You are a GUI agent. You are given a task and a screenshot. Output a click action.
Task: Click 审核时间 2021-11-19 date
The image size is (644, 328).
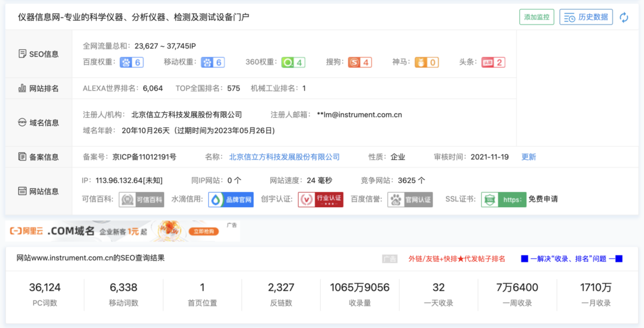pos(489,157)
